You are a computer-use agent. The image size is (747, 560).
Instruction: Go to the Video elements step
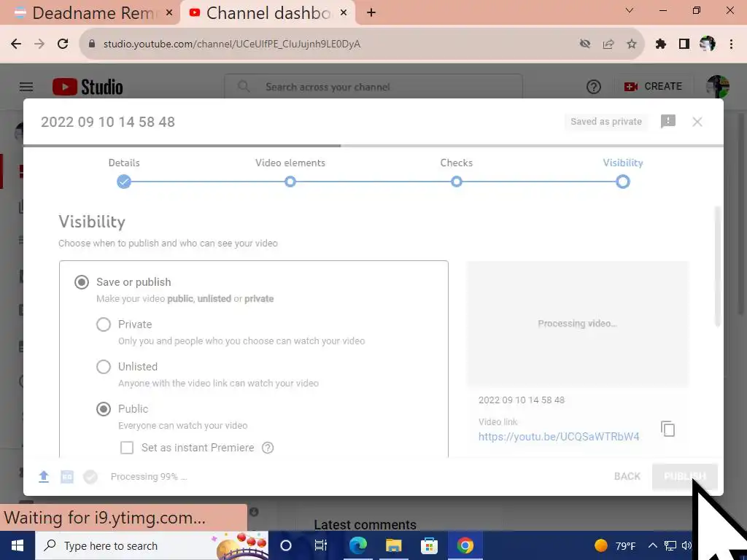pos(290,182)
